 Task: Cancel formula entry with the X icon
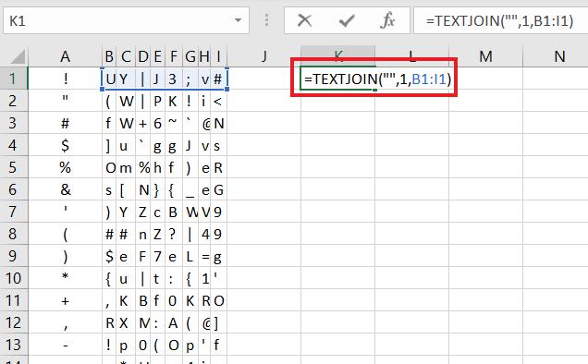304,20
